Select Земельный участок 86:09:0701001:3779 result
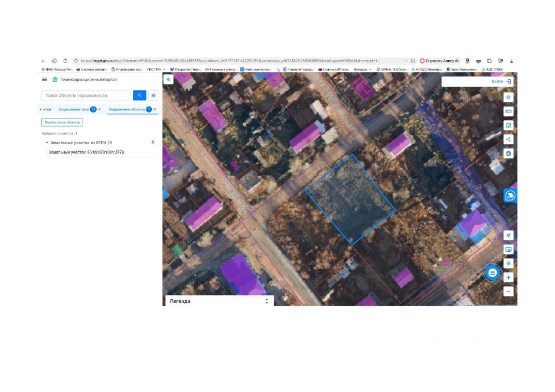Viewport: 555px width, 392px height. [86, 152]
